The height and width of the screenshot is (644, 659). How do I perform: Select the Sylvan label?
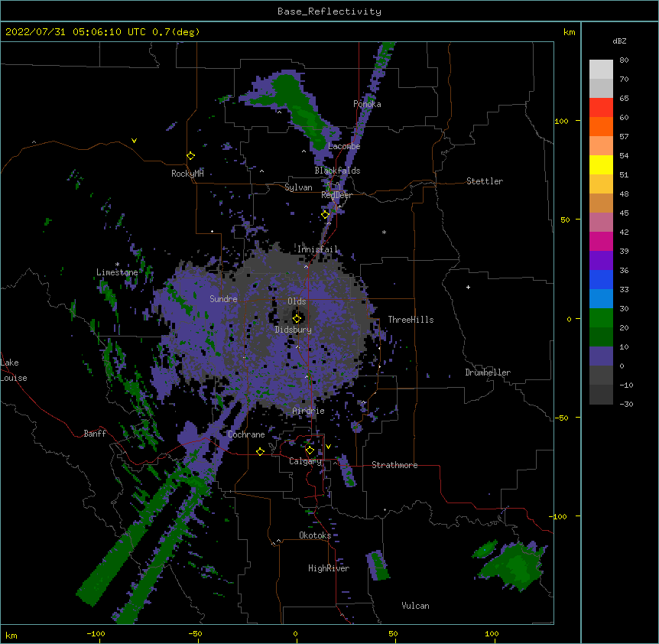click(x=298, y=187)
